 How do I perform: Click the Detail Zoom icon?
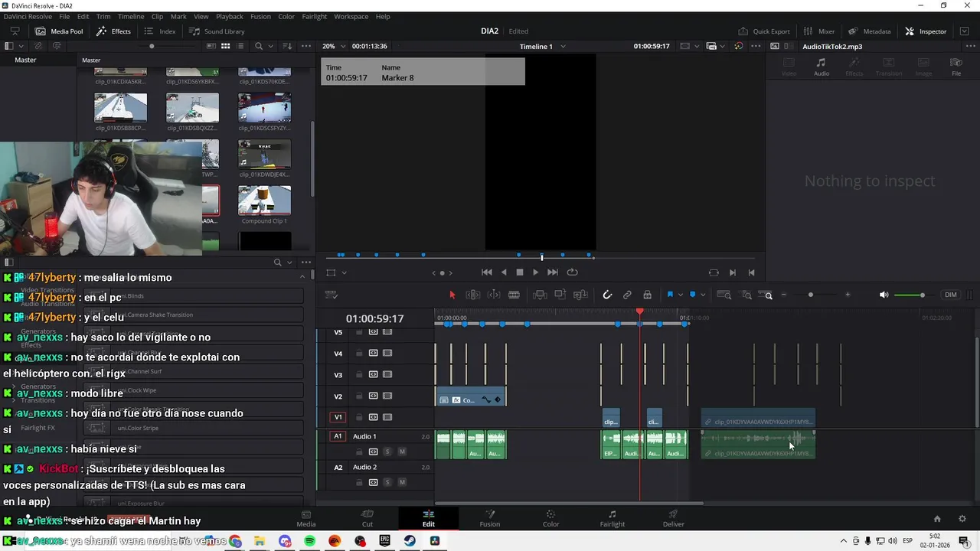click(x=746, y=295)
